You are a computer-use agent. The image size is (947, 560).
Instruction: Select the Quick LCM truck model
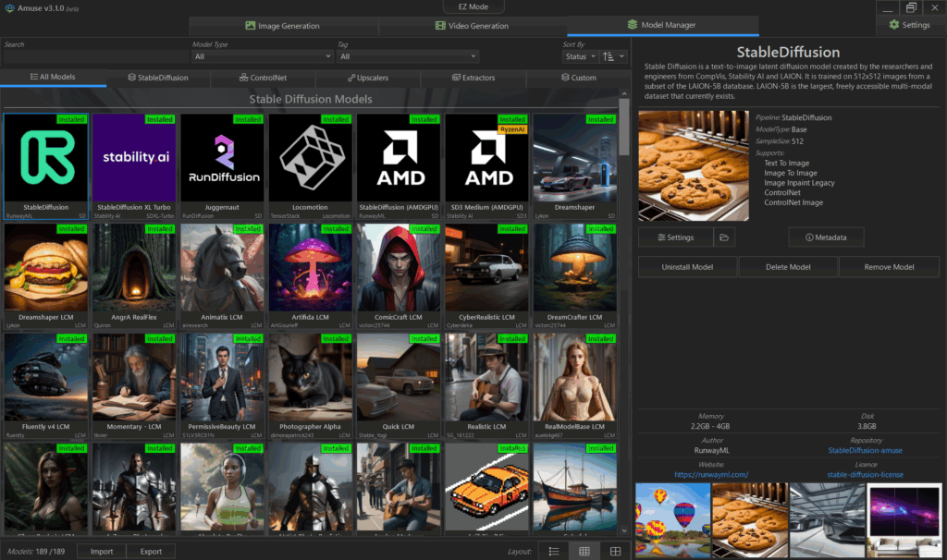click(x=399, y=386)
